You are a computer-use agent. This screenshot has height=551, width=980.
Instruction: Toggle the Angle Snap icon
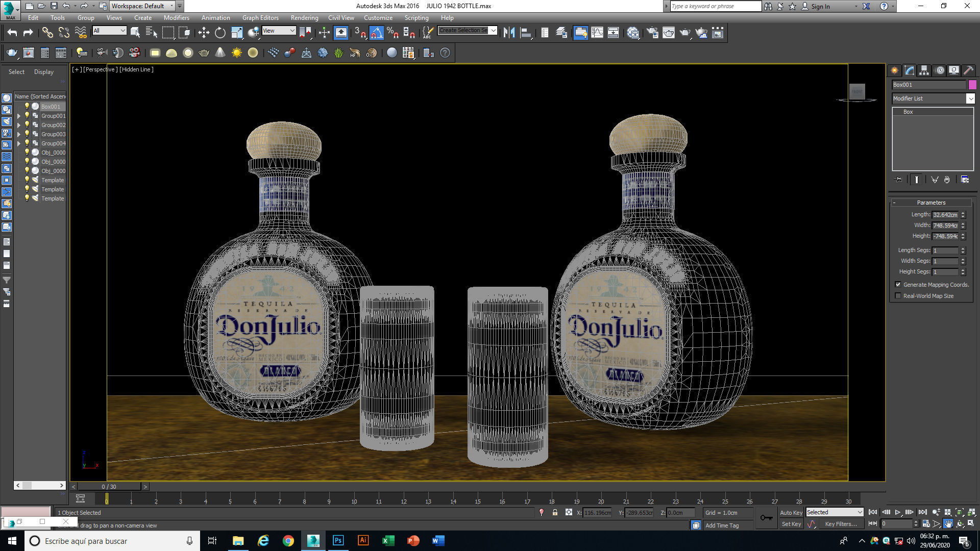click(x=376, y=33)
